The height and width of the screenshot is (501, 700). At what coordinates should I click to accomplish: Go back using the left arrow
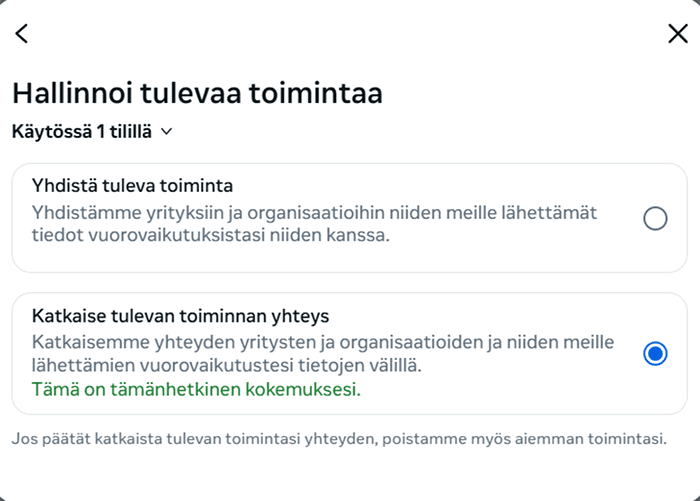(x=22, y=34)
